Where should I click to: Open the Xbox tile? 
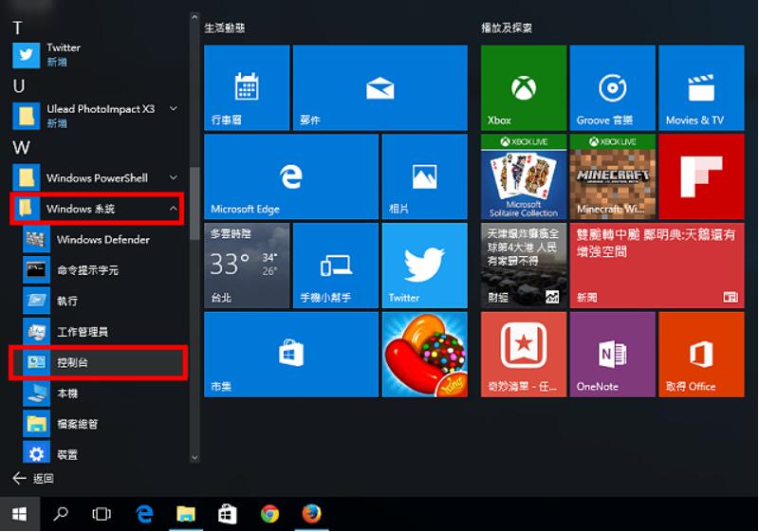524,88
